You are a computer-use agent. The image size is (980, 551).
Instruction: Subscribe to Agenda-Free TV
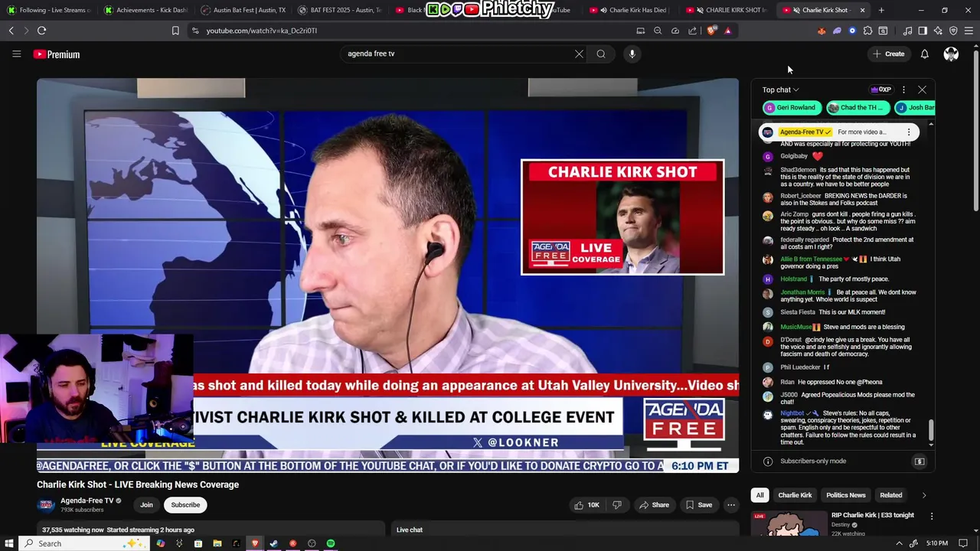185,505
